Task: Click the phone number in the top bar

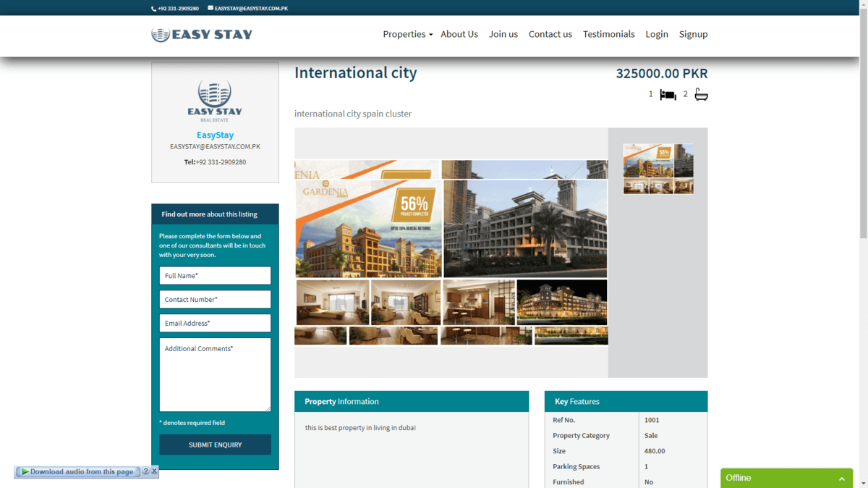Action: point(178,9)
